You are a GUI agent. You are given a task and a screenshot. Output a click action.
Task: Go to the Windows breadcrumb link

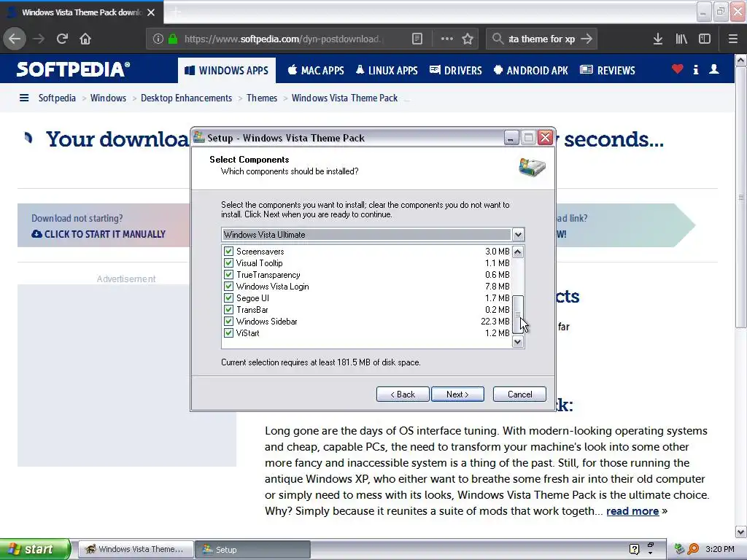(x=108, y=98)
